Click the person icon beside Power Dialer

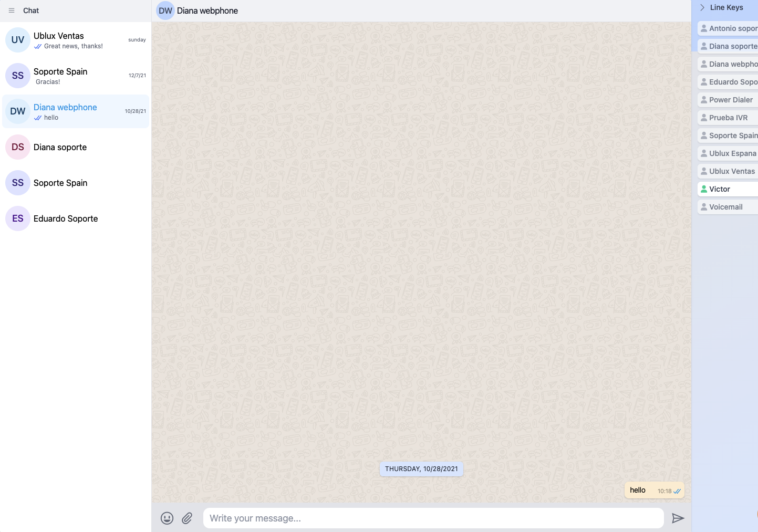(704, 100)
